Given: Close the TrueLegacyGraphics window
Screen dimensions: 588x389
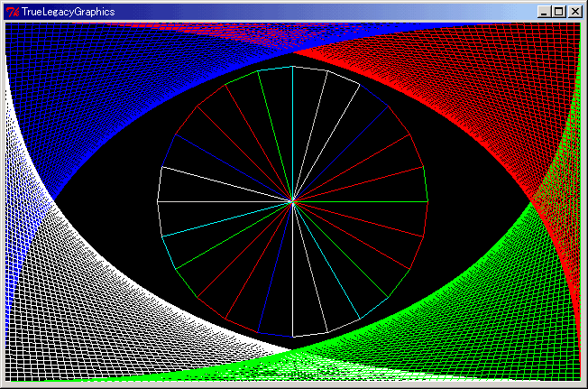Looking at the screenshot, I should pos(574,11).
